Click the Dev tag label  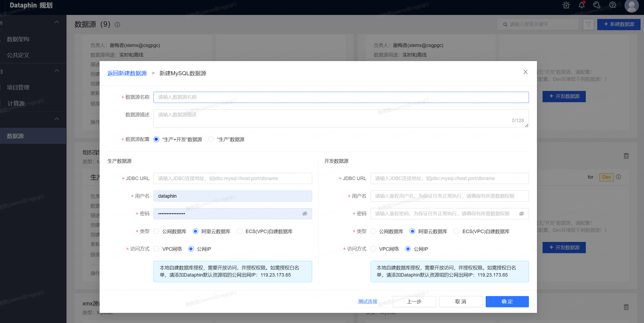[606, 177]
